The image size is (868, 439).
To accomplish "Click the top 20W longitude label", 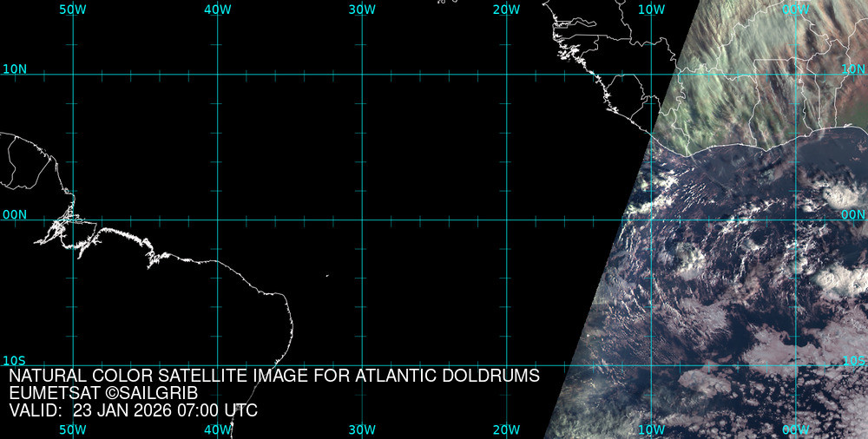I will 506,10.
